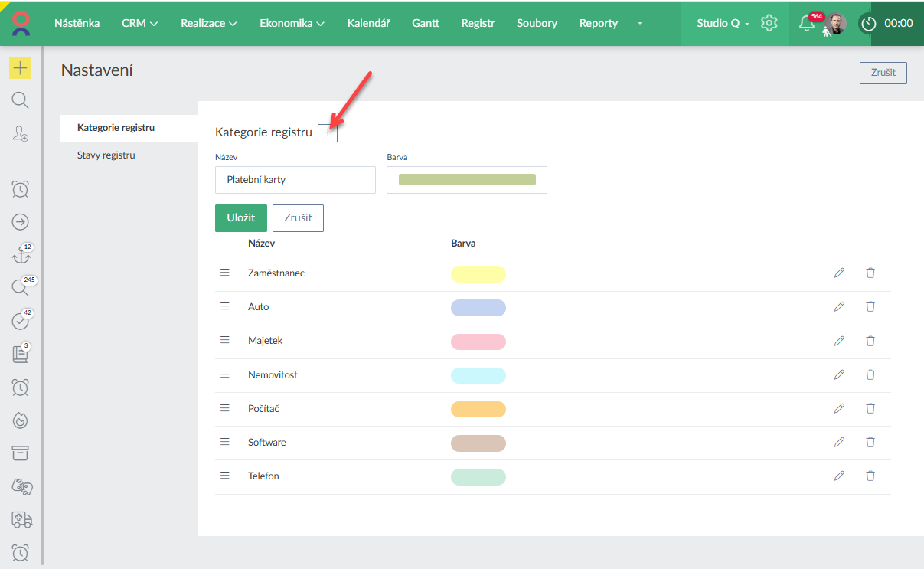The image size is (924, 569).
Task: Delete the Telefon category row
Action: [x=870, y=476]
